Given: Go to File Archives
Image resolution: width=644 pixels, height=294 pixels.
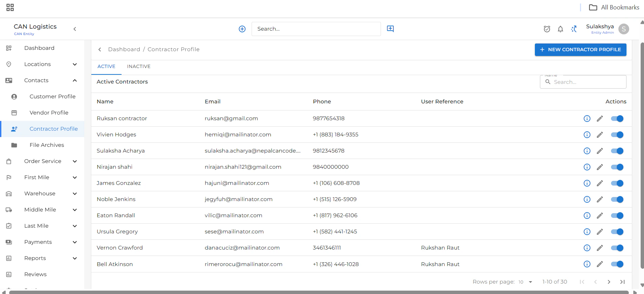Looking at the screenshot, I should click(42, 145).
